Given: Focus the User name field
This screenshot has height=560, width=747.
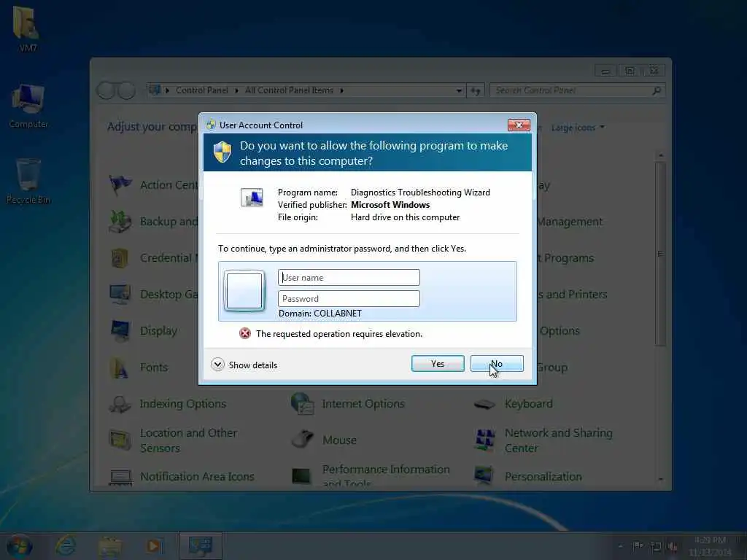Looking at the screenshot, I should 349,278.
